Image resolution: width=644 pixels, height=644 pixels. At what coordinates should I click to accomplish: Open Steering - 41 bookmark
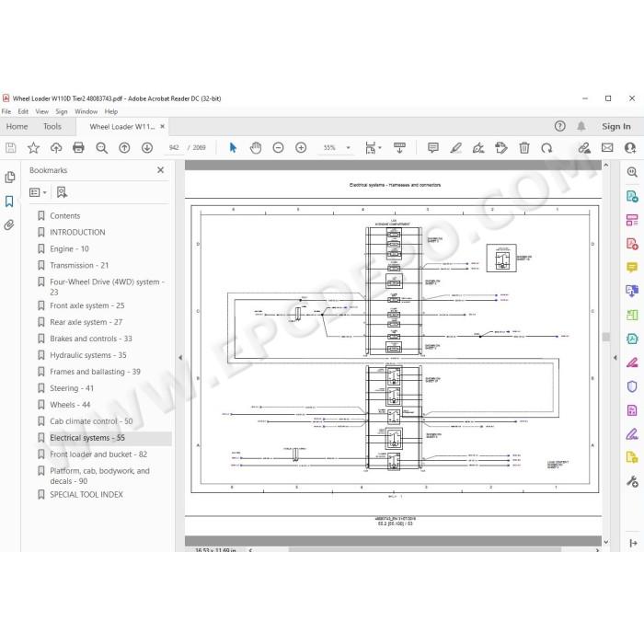pos(72,388)
